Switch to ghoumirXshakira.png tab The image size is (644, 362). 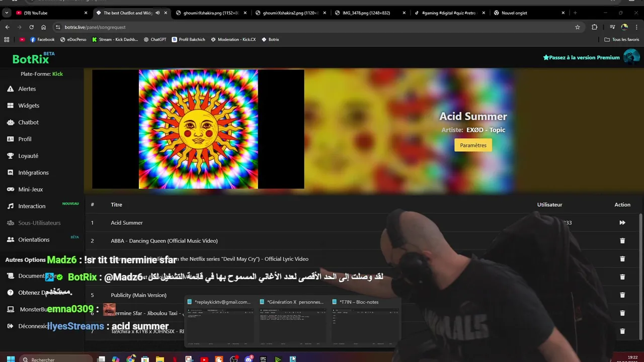(x=211, y=13)
